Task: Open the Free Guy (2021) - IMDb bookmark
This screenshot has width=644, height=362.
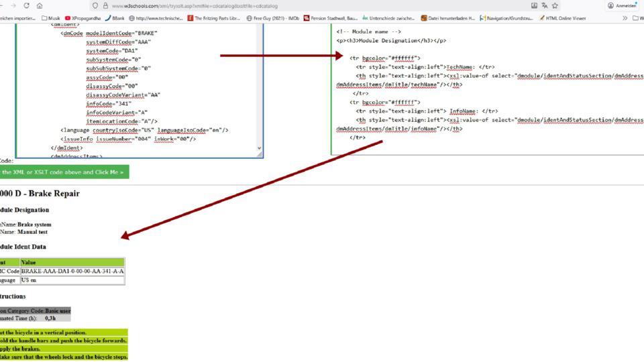Action: [272, 18]
